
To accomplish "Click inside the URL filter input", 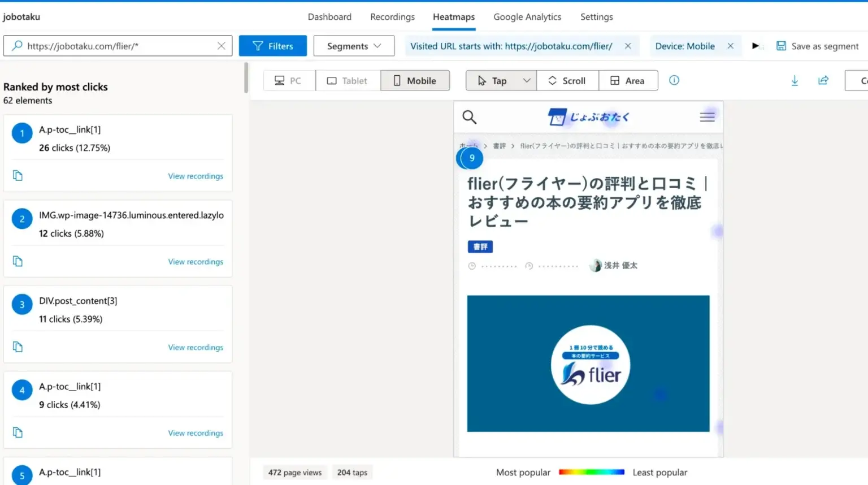I will [119, 46].
